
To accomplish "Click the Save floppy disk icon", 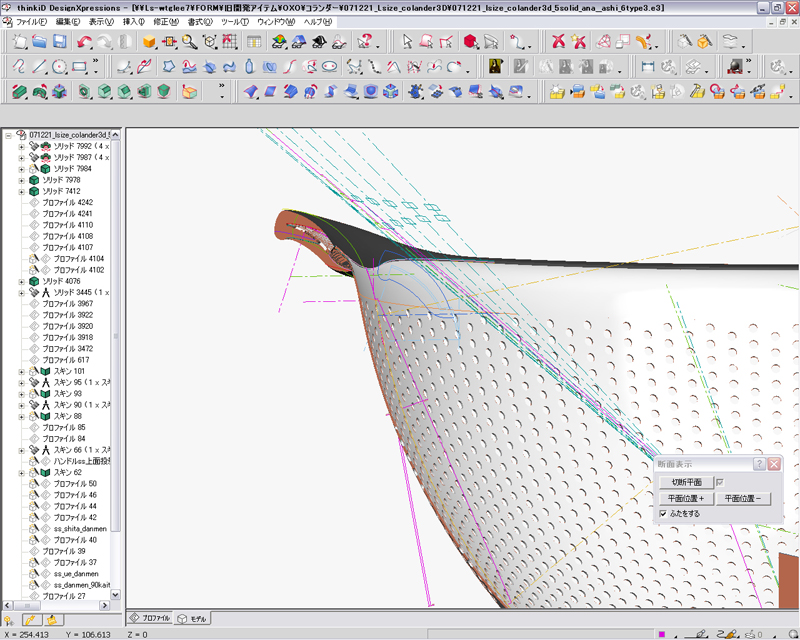I will point(60,41).
